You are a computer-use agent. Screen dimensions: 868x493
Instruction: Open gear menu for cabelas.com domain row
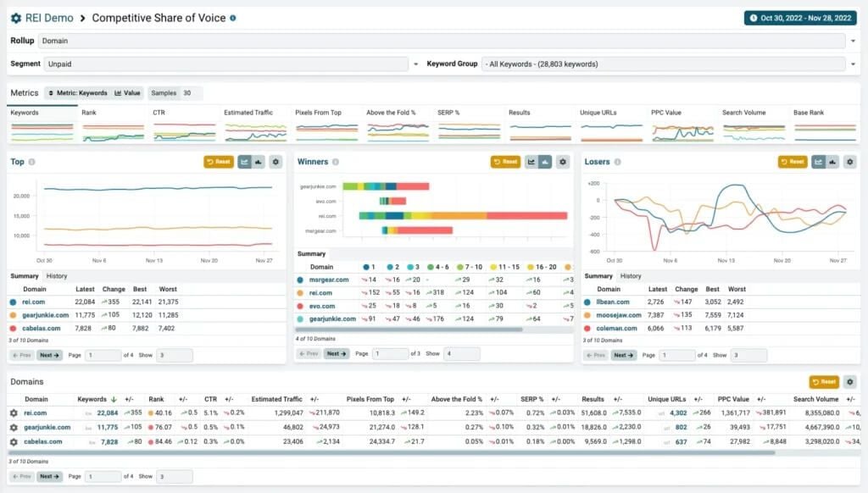click(14, 441)
